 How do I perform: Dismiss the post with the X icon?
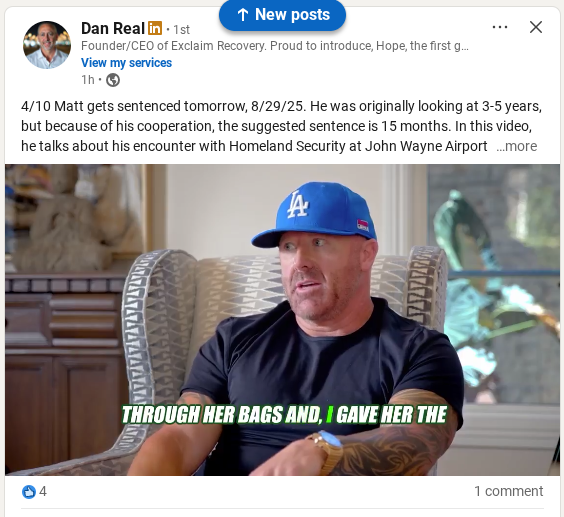536,27
